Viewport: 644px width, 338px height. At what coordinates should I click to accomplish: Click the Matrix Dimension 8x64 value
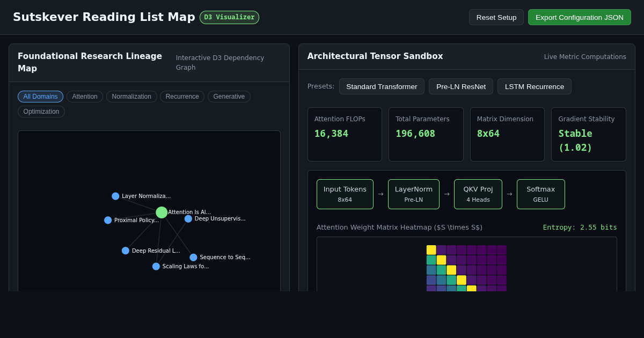[488, 134]
